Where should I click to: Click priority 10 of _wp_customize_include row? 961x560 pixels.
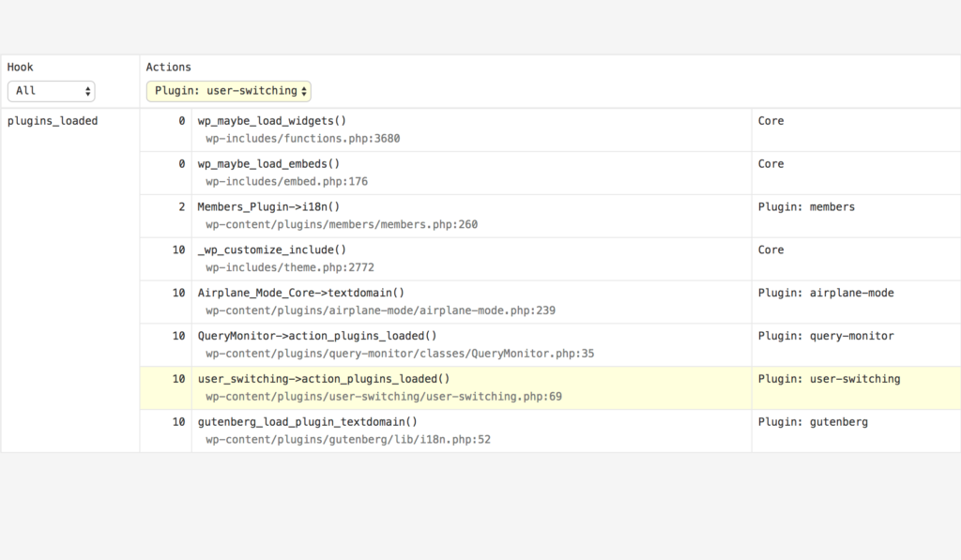coord(178,250)
